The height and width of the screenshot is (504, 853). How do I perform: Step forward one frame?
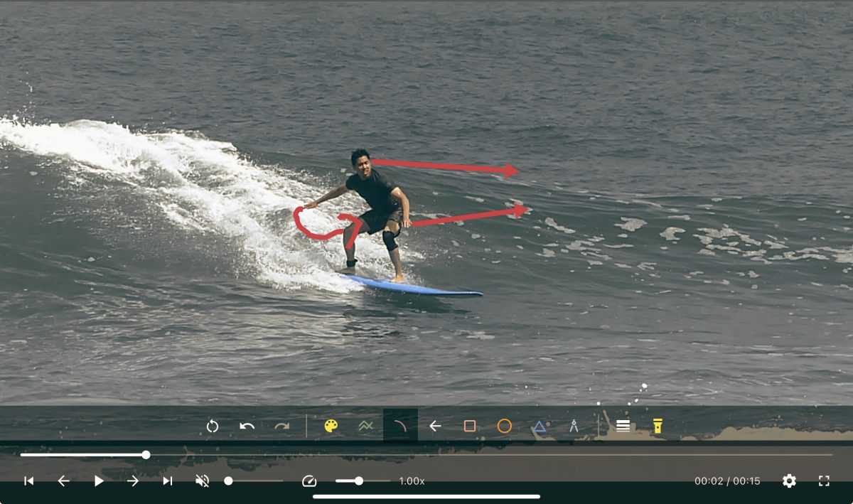pos(133,481)
